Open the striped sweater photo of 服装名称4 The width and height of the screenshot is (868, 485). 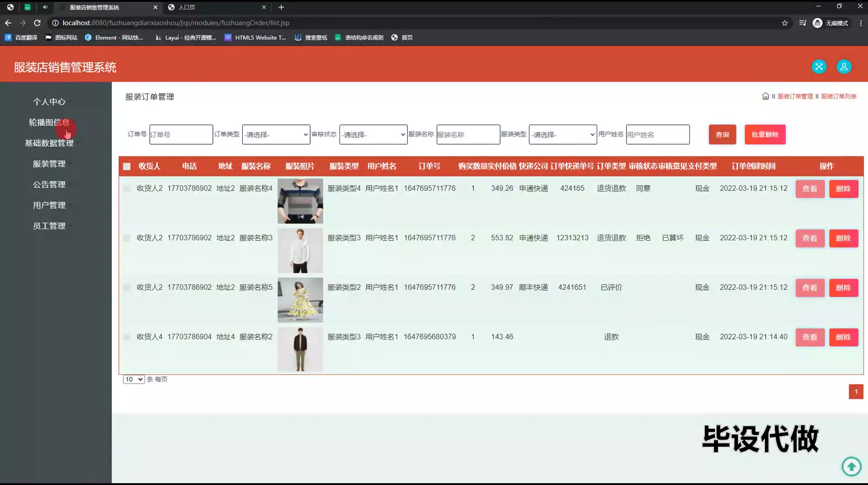click(x=300, y=201)
